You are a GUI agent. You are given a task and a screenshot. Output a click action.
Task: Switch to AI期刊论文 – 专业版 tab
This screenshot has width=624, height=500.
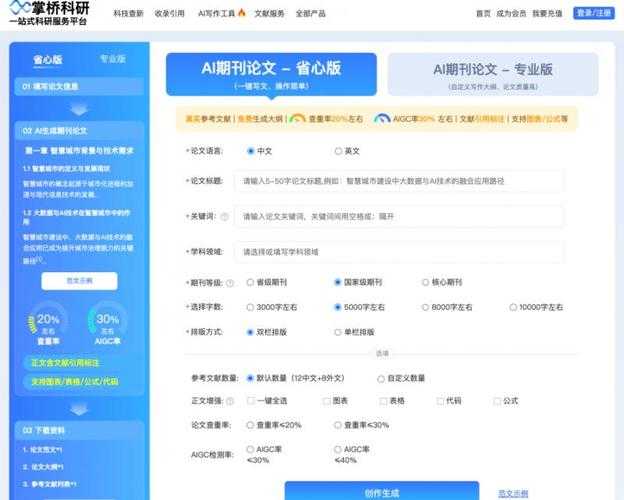(x=493, y=74)
